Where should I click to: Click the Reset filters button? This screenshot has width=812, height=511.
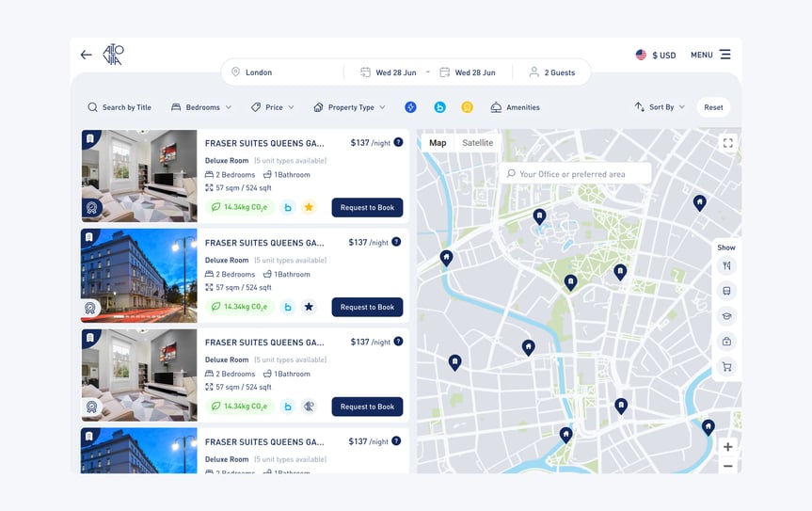(713, 107)
